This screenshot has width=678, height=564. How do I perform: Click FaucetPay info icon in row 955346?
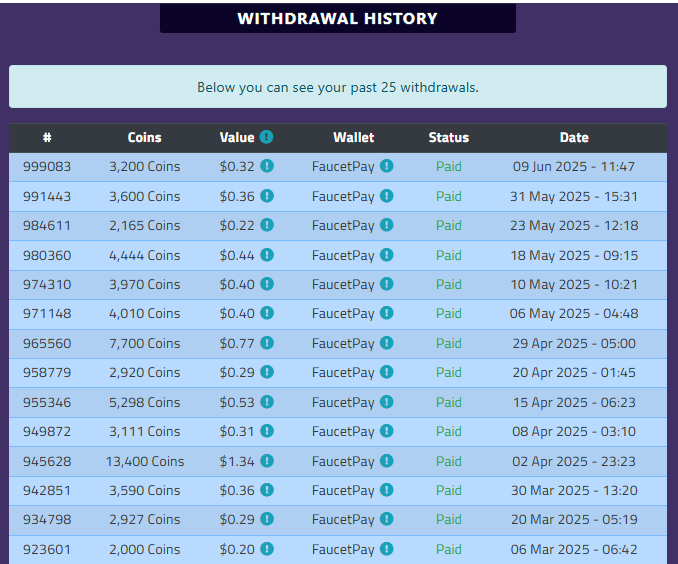[387, 402]
